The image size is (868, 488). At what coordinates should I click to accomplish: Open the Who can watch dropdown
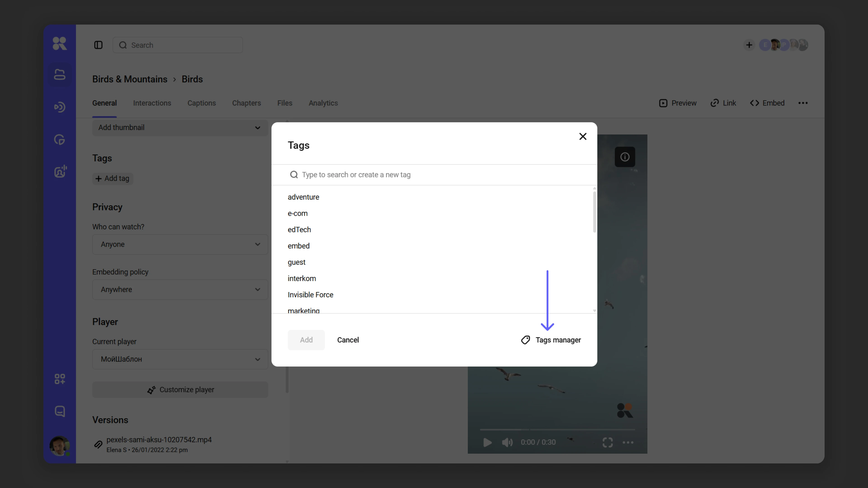click(180, 244)
